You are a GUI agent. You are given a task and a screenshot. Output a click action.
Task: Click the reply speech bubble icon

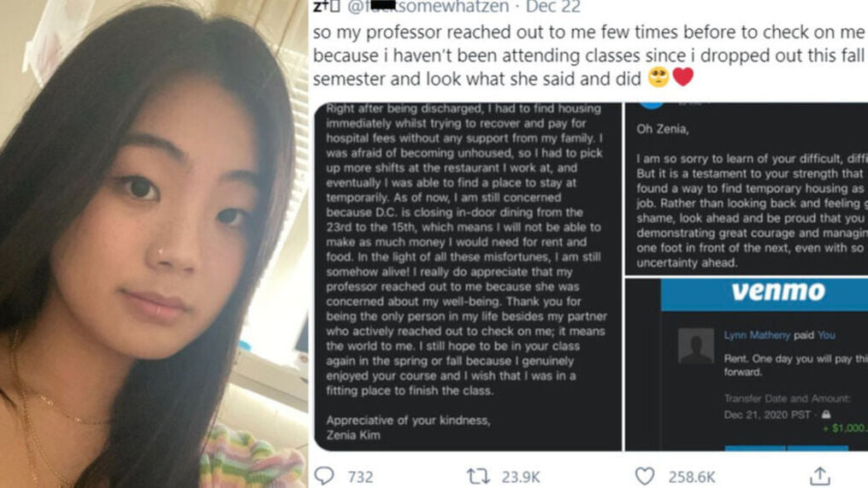tap(324, 476)
